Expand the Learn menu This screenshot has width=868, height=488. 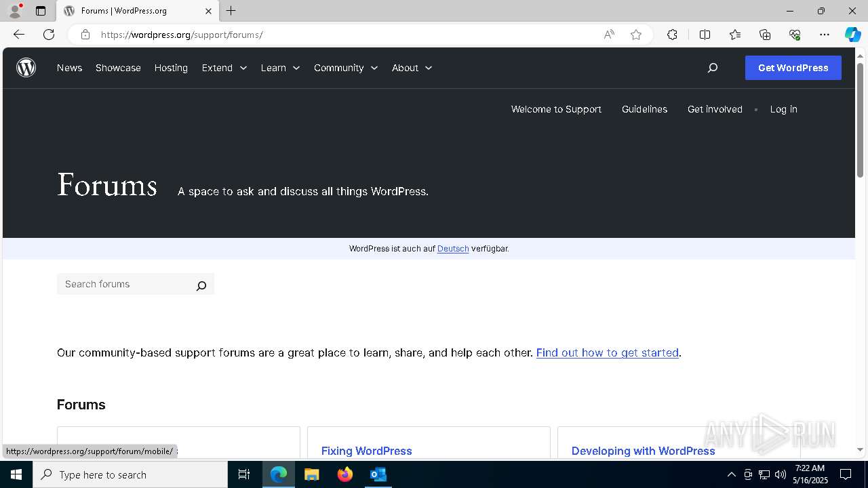(x=280, y=68)
